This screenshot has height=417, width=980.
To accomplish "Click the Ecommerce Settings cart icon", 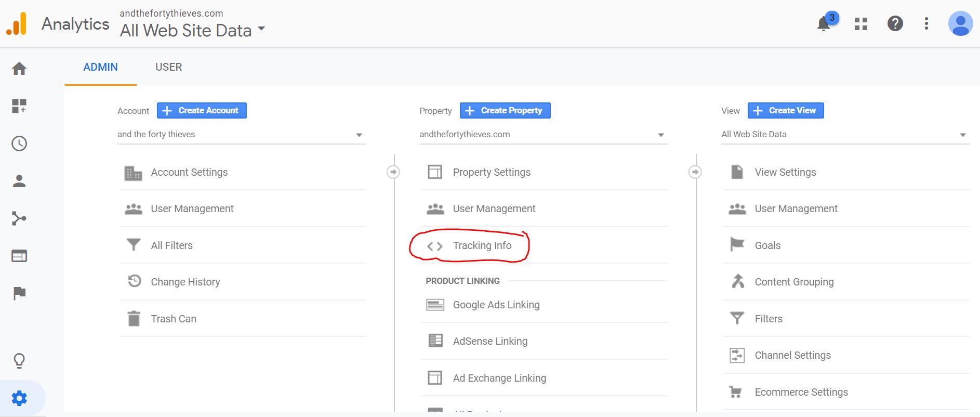I will click(736, 392).
